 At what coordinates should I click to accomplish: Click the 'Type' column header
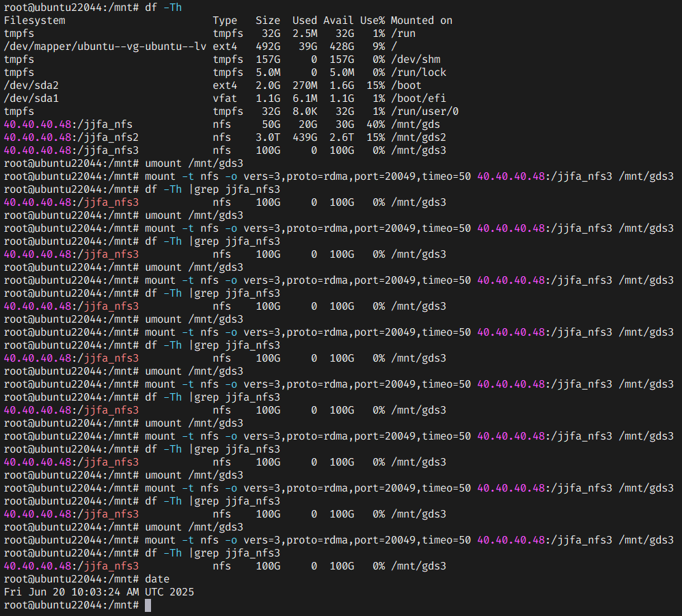click(225, 21)
